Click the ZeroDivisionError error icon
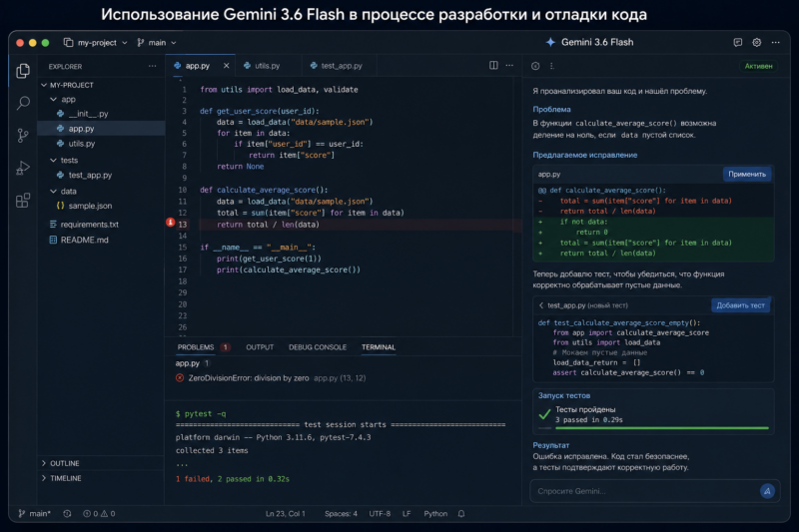Screen dimensions: 799x532 [180, 377]
